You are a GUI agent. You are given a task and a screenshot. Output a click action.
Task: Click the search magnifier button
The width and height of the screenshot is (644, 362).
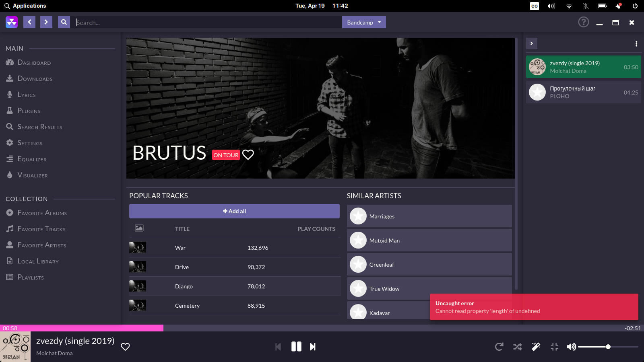[64, 22]
